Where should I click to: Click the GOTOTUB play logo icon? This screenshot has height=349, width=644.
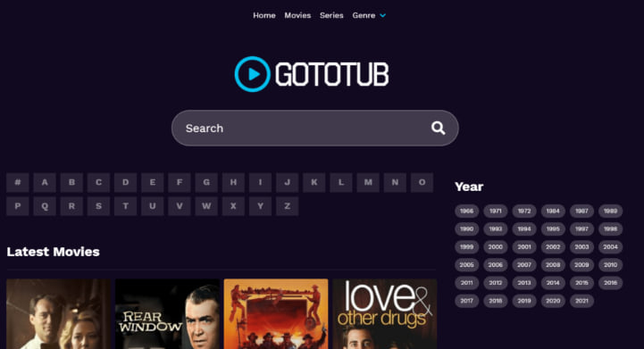252,74
